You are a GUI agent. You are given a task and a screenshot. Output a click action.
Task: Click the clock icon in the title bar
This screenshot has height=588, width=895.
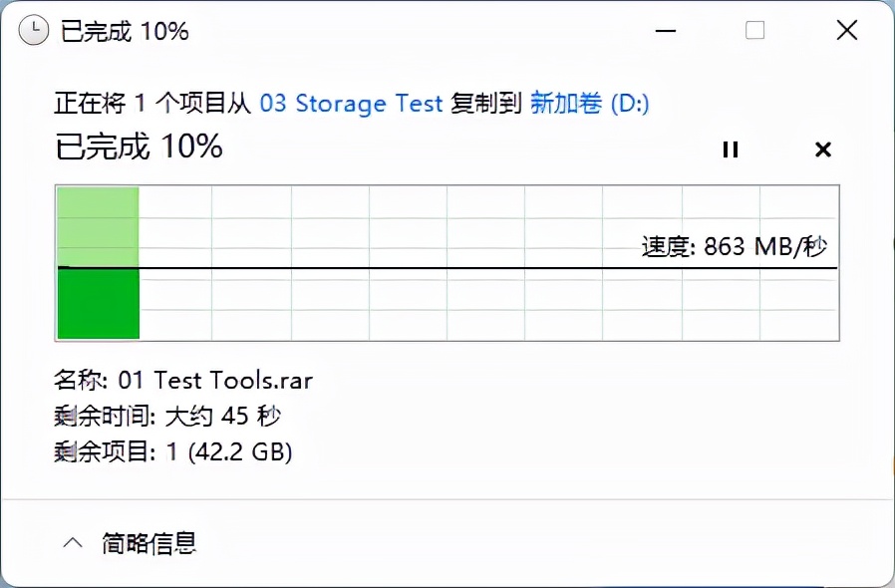tap(33, 30)
